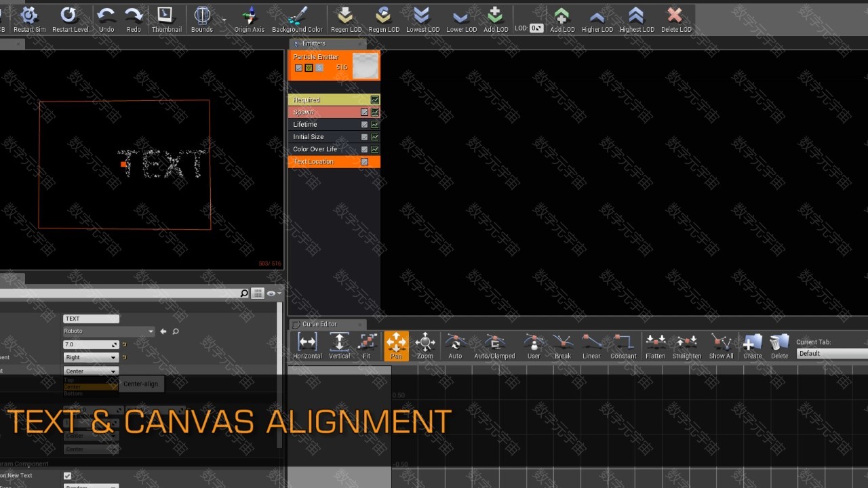This screenshot has width=868, height=488.
Task: Click the Delete LOD icon
Action: pos(675,19)
